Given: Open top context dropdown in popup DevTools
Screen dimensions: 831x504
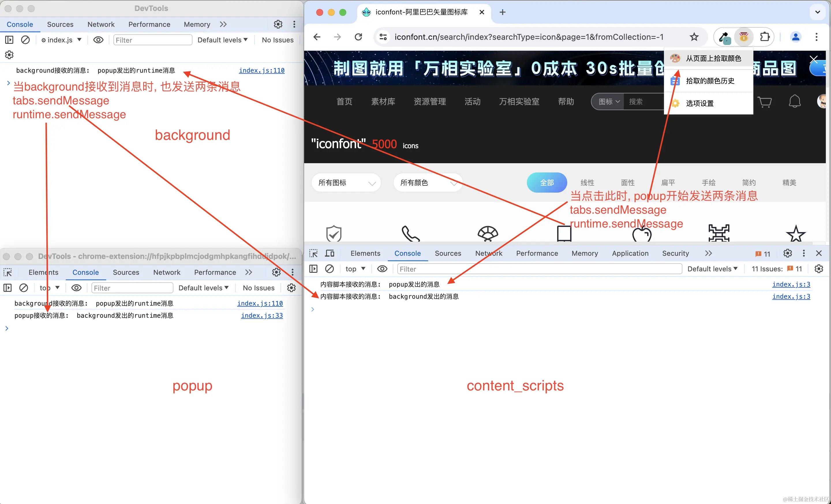Looking at the screenshot, I should (50, 288).
